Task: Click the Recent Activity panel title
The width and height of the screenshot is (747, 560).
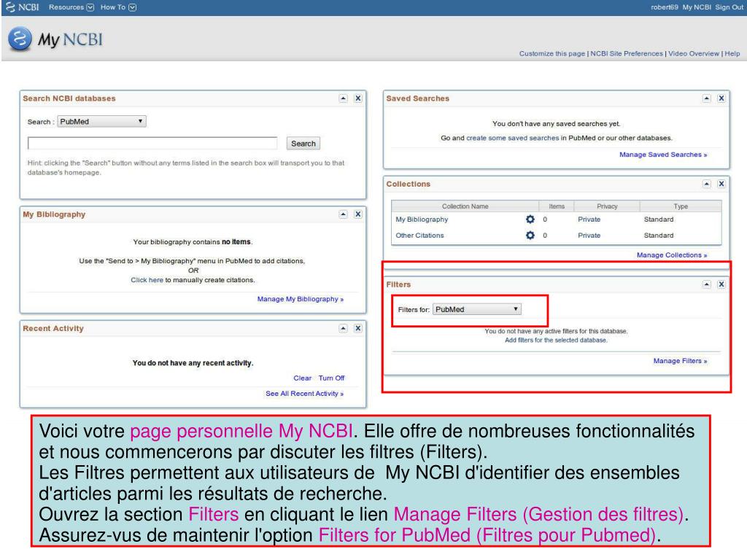Action: (53, 328)
